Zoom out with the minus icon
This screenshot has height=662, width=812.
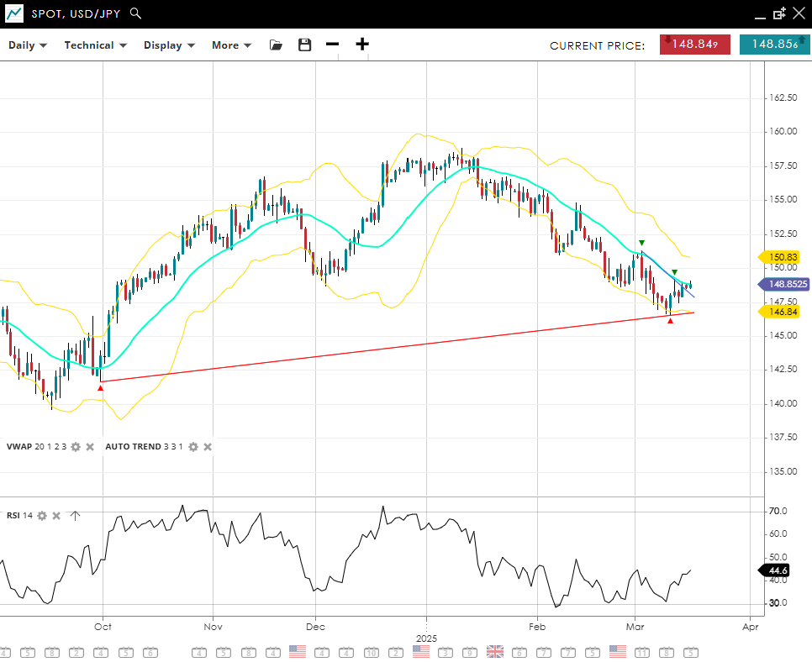(x=333, y=45)
